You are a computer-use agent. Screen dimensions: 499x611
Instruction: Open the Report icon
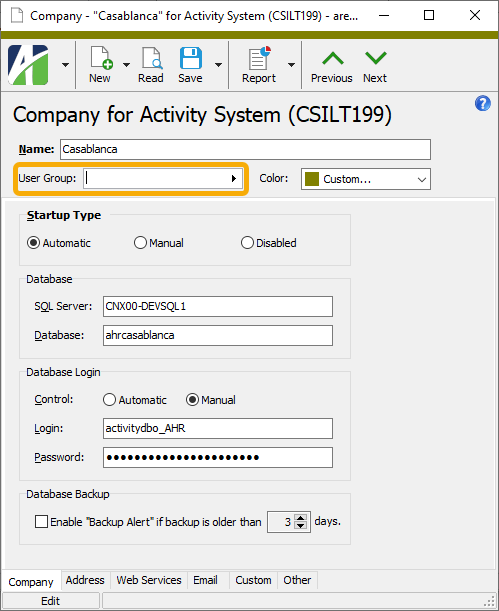point(259,58)
